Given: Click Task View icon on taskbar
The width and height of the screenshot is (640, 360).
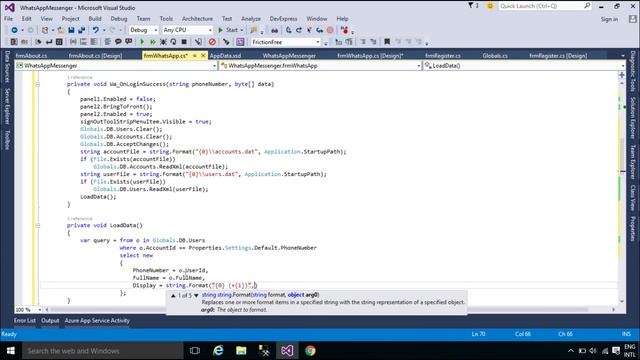Looking at the screenshot, I should pos(195,351).
